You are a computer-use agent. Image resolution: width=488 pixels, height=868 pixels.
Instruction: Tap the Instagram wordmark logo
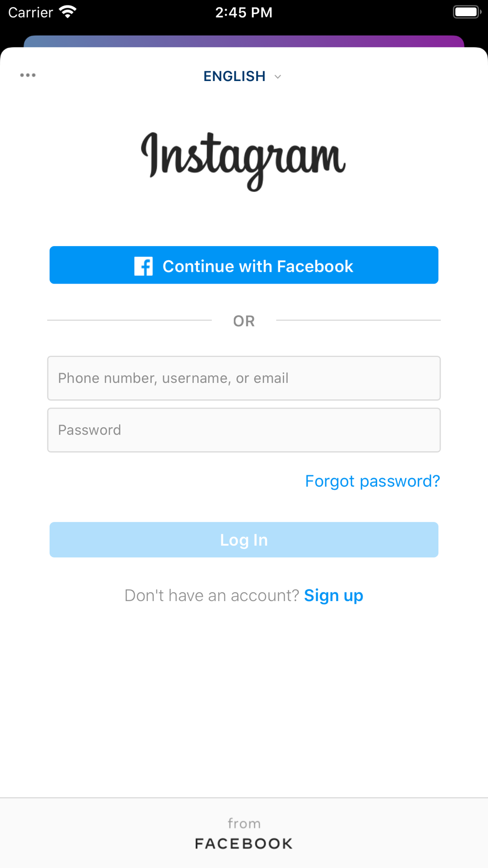(244, 161)
